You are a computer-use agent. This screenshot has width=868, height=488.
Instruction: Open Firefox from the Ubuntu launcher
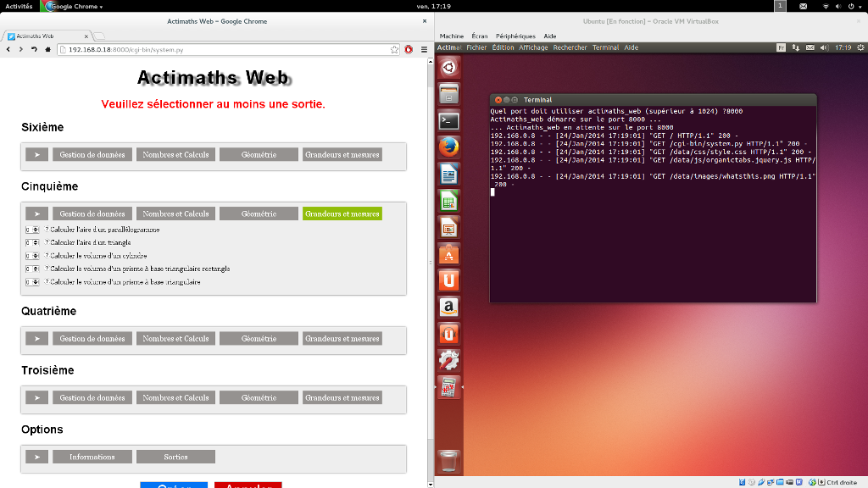tap(448, 147)
